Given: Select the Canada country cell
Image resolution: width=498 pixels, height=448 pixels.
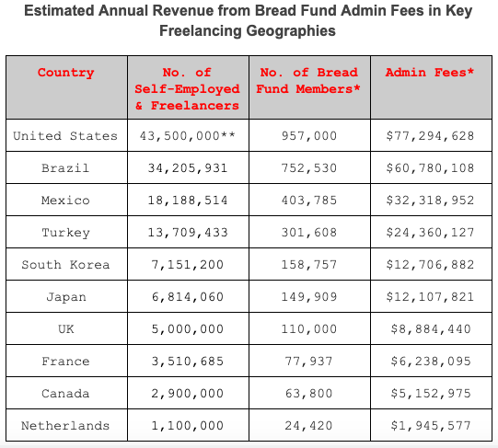Looking at the screenshot, I should point(66,394).
